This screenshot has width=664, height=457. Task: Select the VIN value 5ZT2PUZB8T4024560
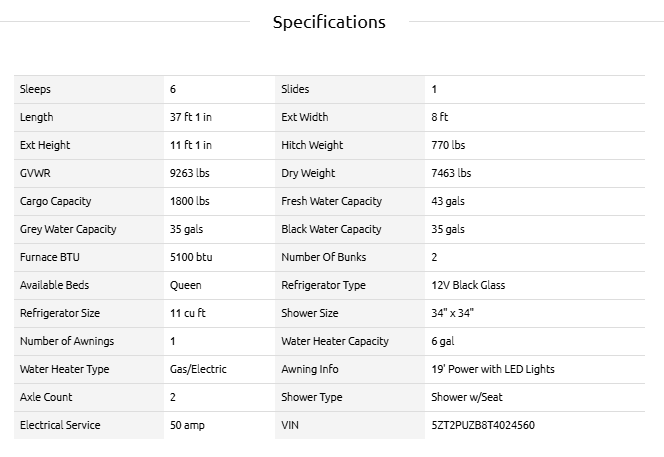coord(482,425)
